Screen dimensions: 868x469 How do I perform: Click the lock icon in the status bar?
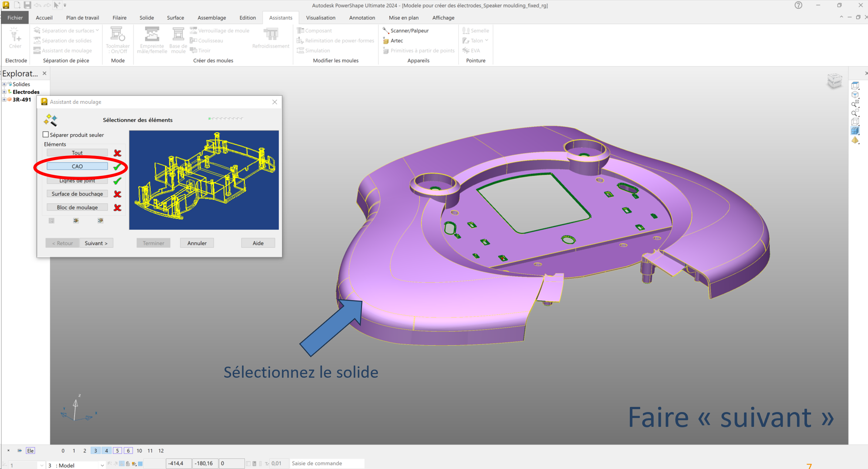[128, 463]
